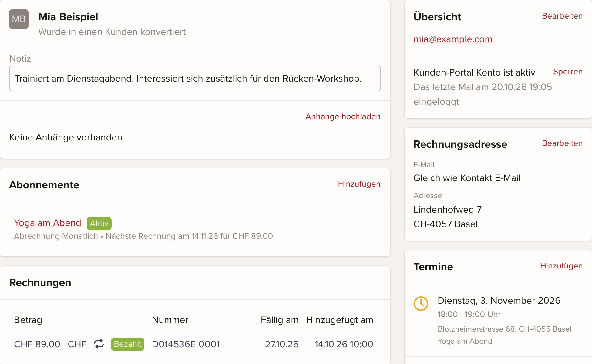Click the recurring invoice arrows icon
The width and height of the screenshot is (592, 364).
[99, 344]
